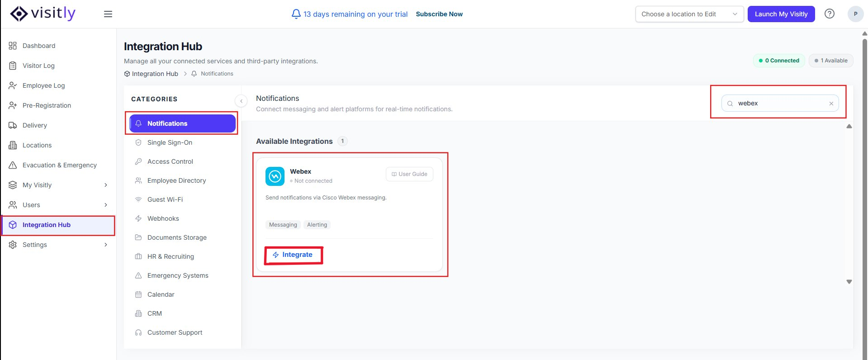Click the Alerting tag

pos(317,225)
